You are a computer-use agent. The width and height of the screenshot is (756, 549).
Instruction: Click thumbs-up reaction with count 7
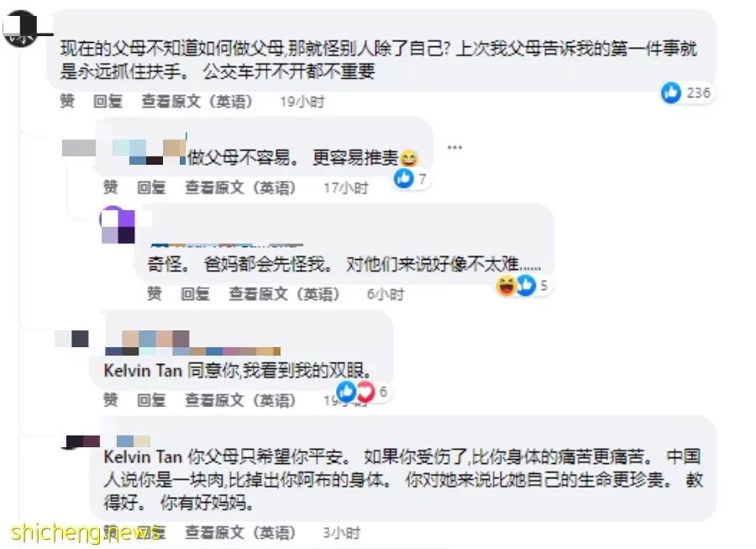[x=404, y=178]
